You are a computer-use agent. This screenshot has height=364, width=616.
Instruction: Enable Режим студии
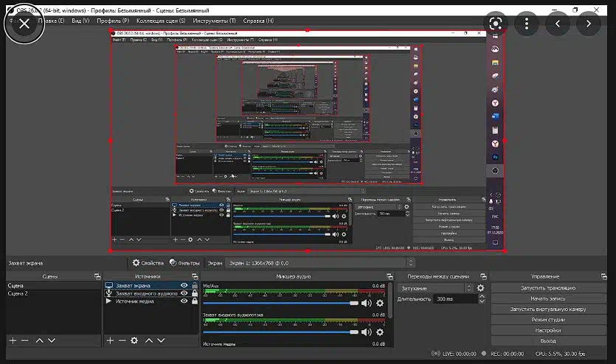tap(548, 320)
